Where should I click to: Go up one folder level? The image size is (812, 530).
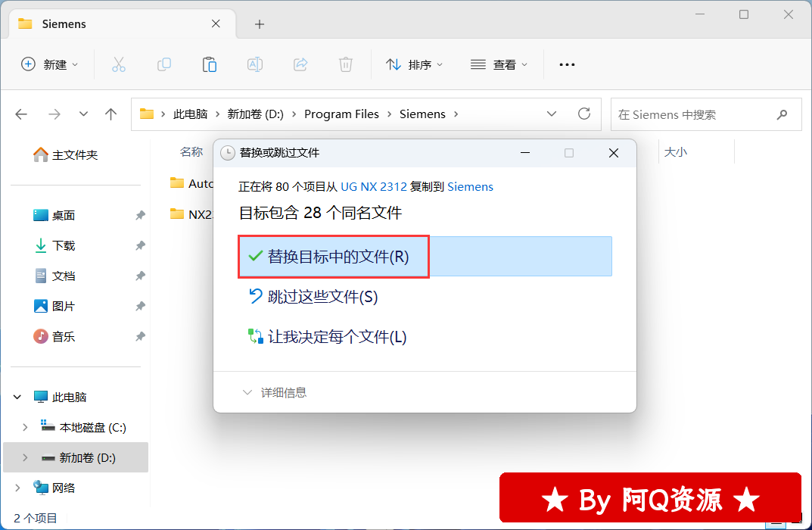[x=110, y=114]
